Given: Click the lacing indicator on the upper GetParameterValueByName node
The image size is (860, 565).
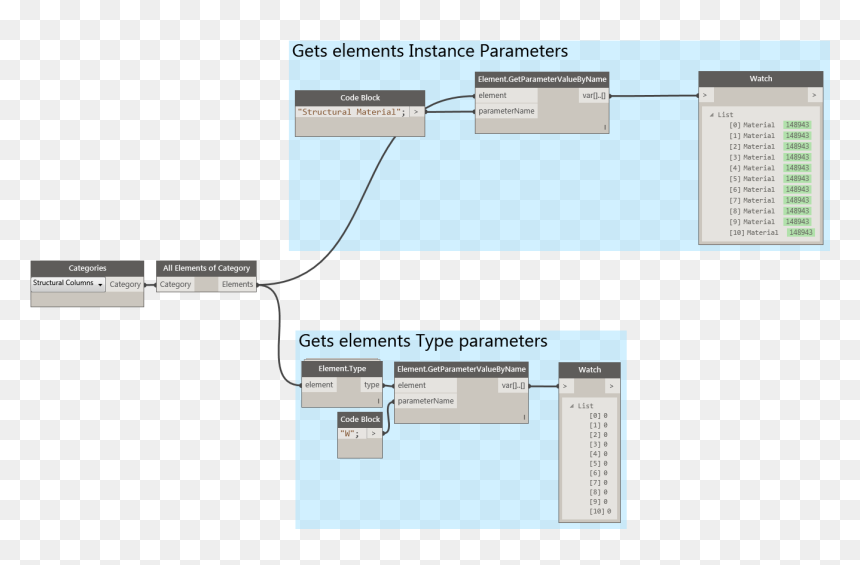Looking at the screenshot, I should [605, 127].
